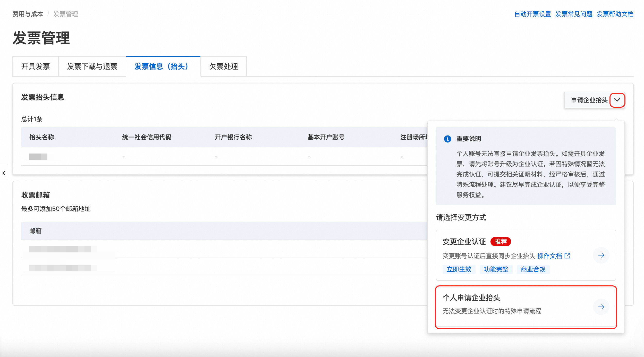Click the arrow icon on 变更企业认证 card
Screen dimensions: 644x357
tap(601, 255)
